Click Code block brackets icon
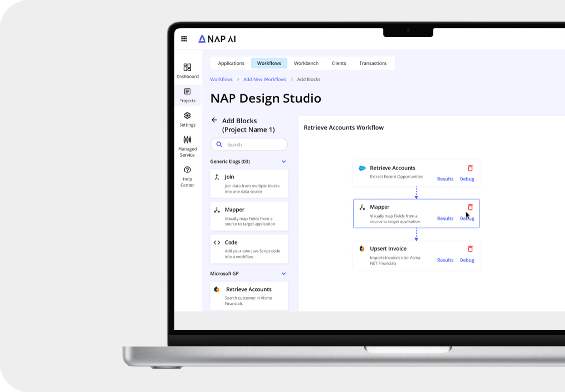This screenshot has width=565, height=392. (x=217, y=242)
